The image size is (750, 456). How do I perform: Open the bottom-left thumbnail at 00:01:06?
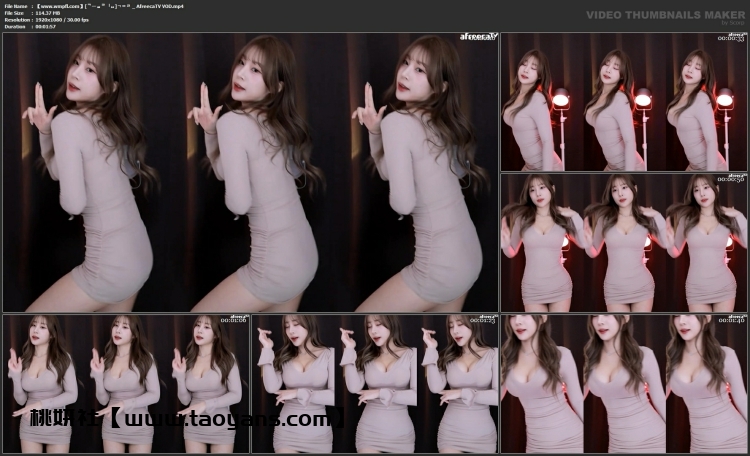[x=125, y=384]
